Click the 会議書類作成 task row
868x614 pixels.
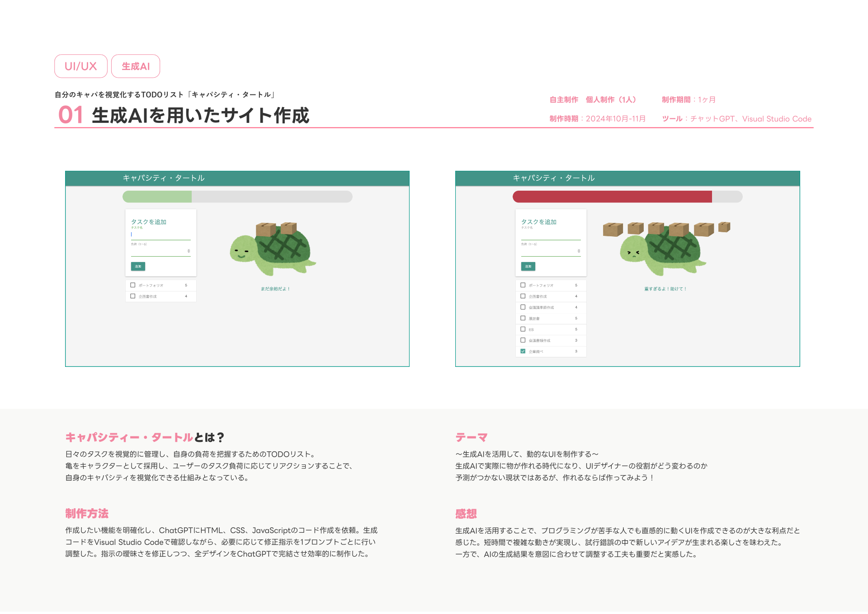click(551, 340)
